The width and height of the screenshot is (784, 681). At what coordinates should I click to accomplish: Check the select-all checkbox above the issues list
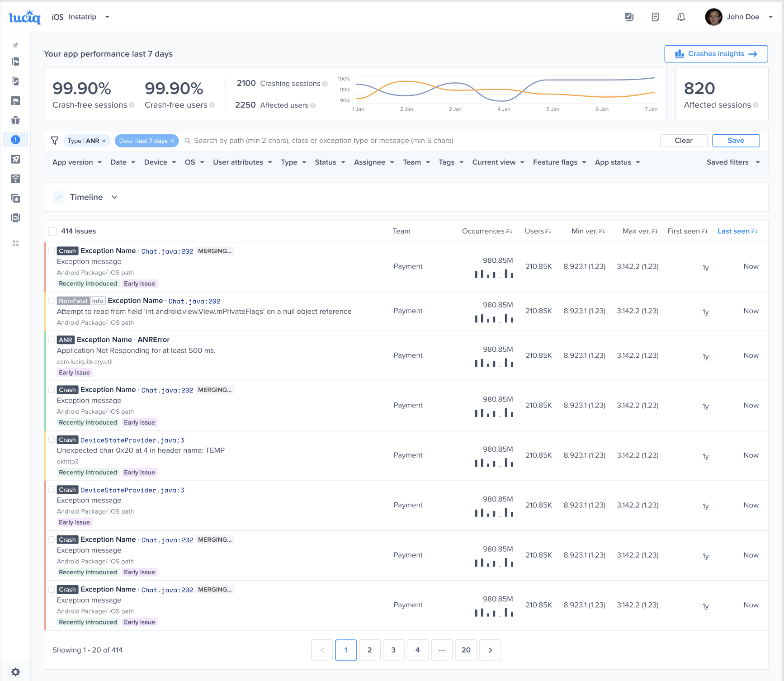[x=52, y=231]
